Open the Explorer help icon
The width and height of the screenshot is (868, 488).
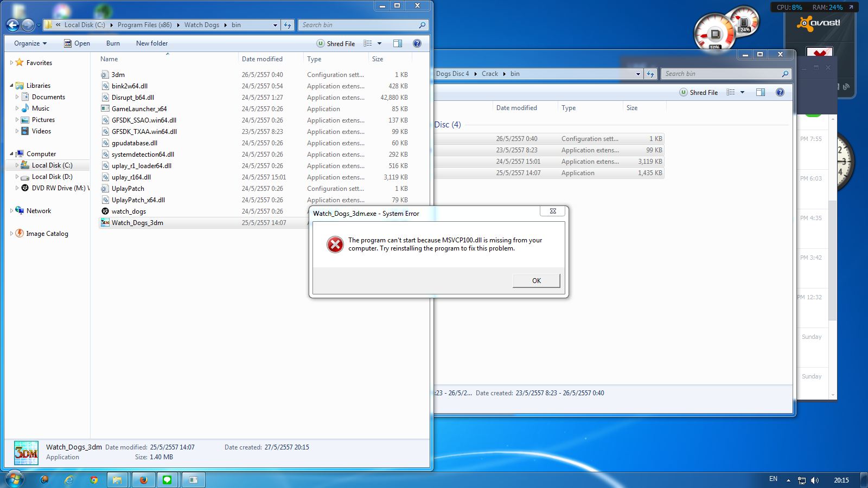pos(417,43)
